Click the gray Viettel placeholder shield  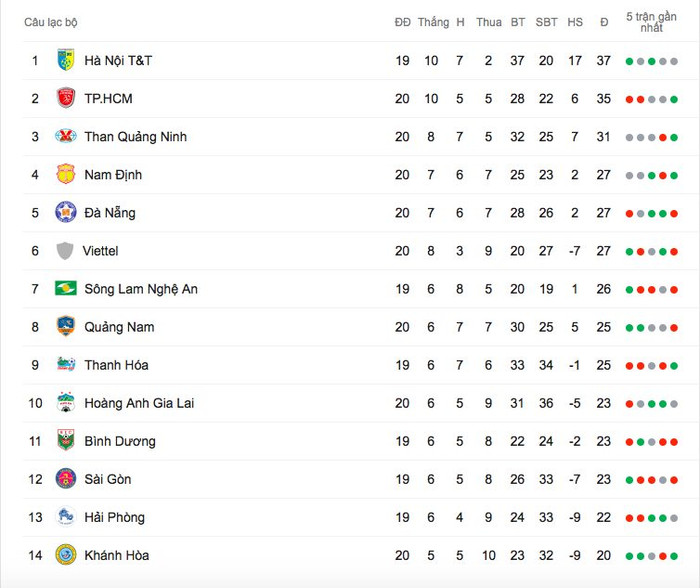[x=65, y=250]
